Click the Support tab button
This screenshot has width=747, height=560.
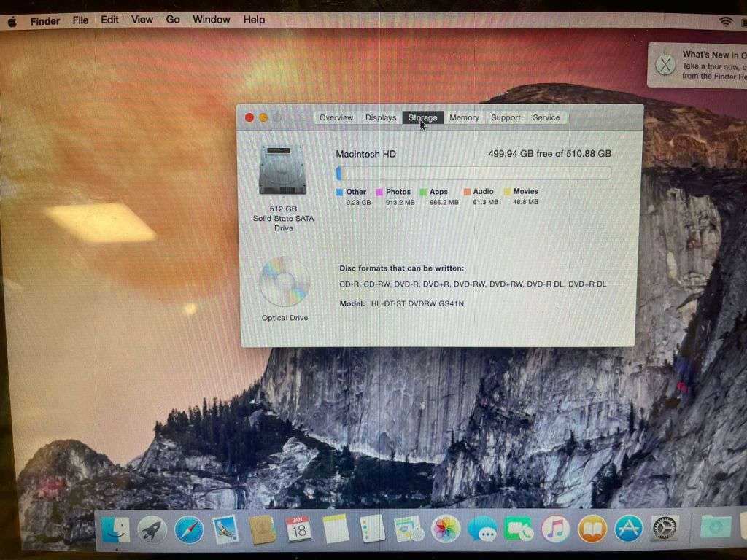click(506, 117)
